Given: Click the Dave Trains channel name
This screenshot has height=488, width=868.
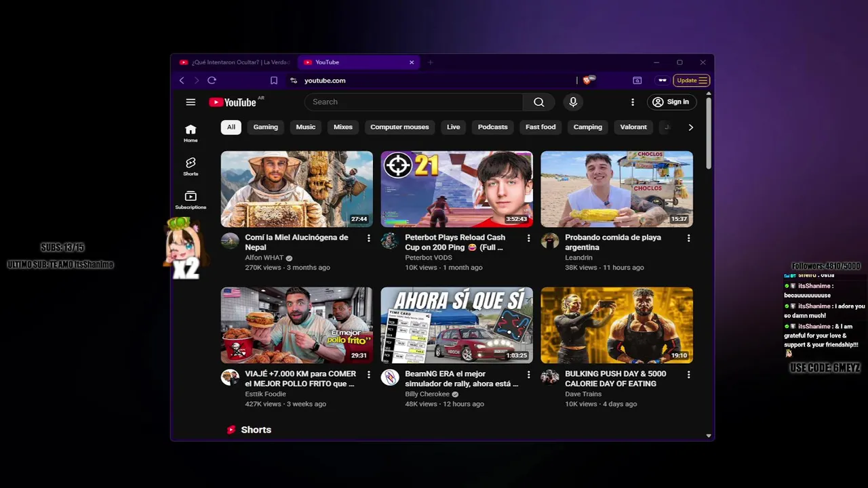Looking at the screenshot, I should pyautogui.click(x=583, y=394).
